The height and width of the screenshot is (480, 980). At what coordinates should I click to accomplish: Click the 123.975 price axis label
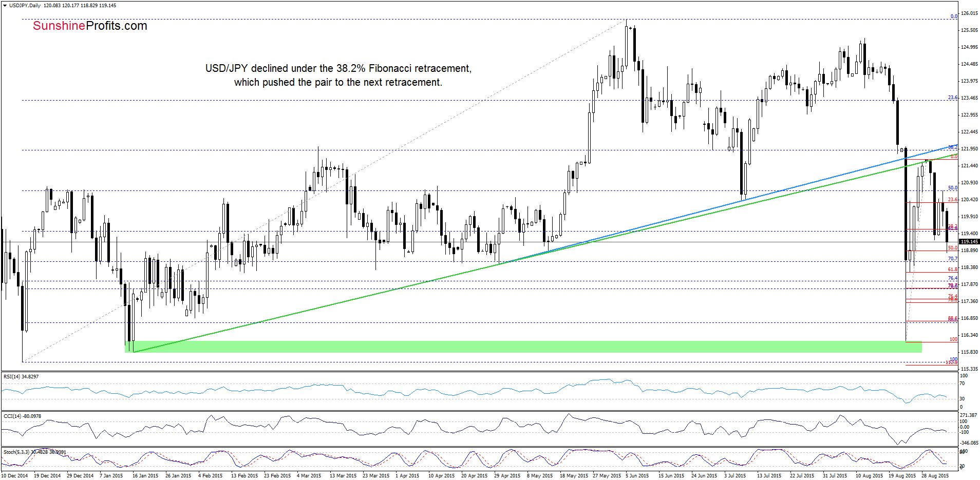click(x=969, y=81)
